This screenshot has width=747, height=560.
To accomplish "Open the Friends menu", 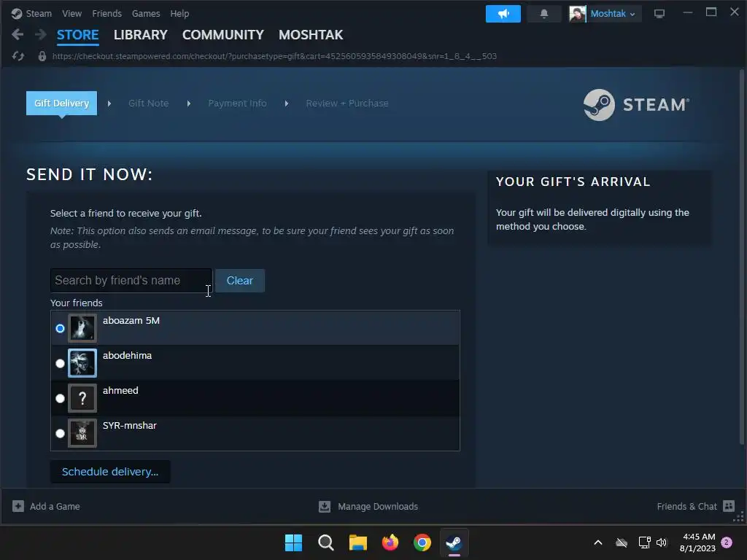I will click(x=107, y=14).
